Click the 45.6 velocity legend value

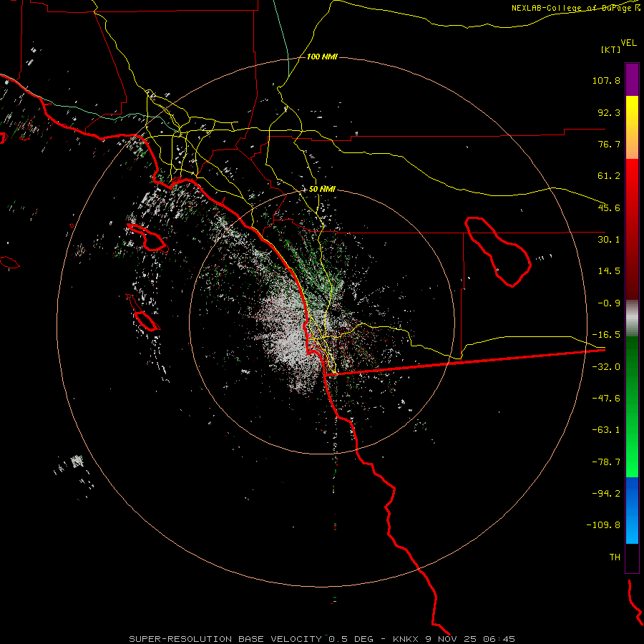coord(609,208)
